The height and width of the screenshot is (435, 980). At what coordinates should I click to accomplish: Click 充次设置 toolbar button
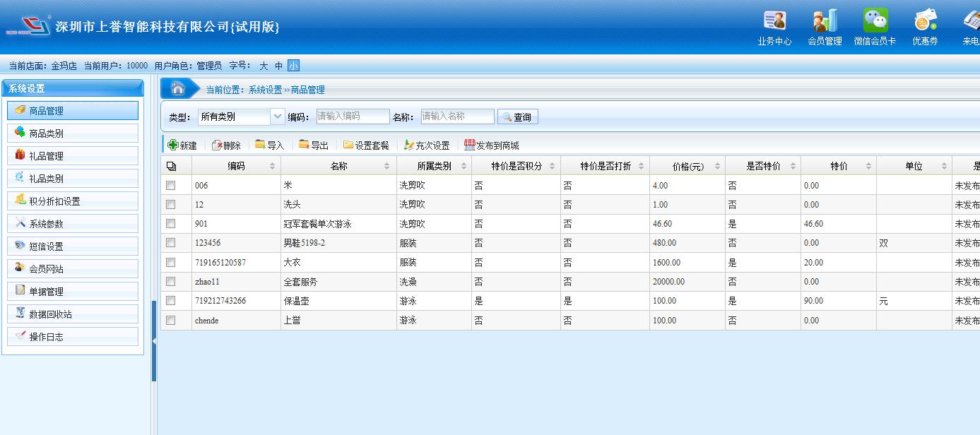pyautogui.click(x=426, y=145)
